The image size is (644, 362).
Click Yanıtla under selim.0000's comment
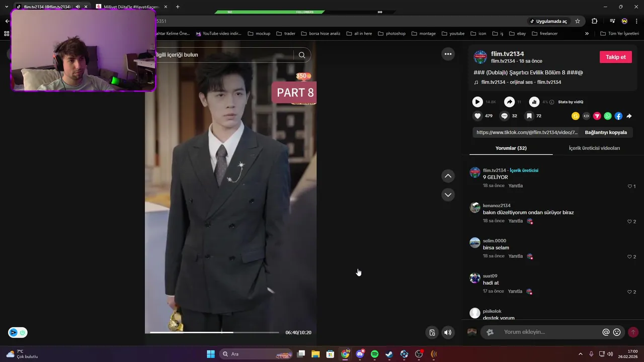[x=515, y=256]
